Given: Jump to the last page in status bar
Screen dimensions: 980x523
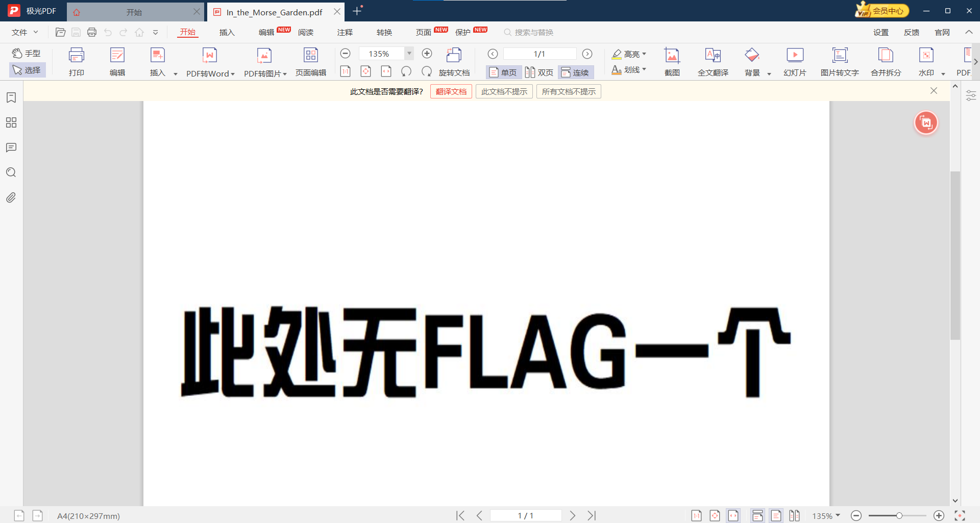Looking at the screenshot, I should point(592,515).
